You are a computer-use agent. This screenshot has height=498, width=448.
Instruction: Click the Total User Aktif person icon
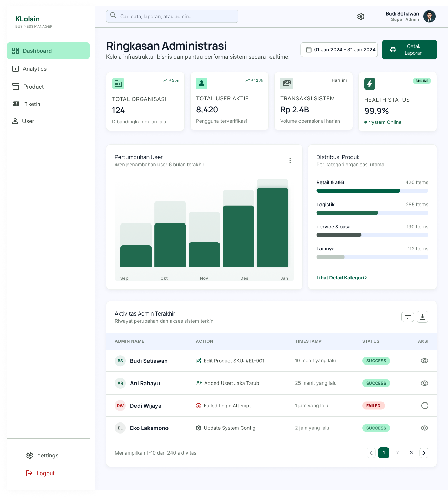(x=202, y=83)
